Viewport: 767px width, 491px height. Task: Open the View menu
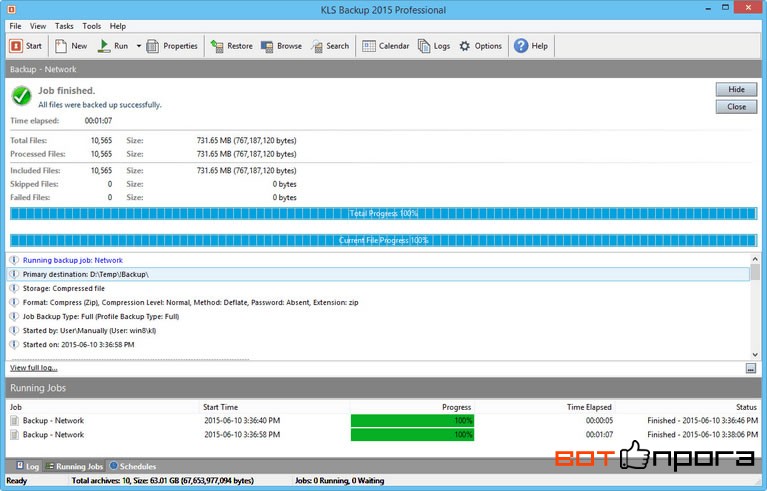tap(38, 26)
